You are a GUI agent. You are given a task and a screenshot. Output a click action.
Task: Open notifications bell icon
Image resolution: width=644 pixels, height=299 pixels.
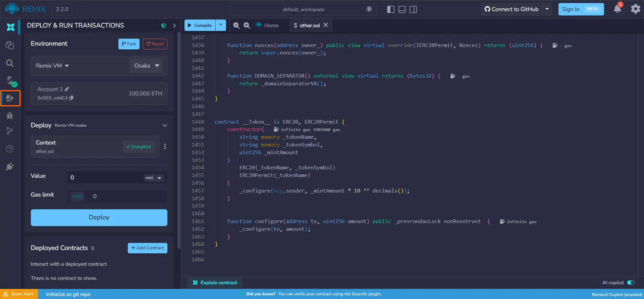click(618, 9)
